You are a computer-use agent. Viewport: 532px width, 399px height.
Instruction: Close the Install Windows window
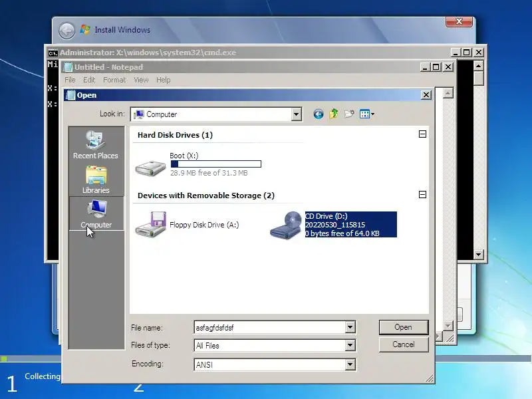(459, 21)
